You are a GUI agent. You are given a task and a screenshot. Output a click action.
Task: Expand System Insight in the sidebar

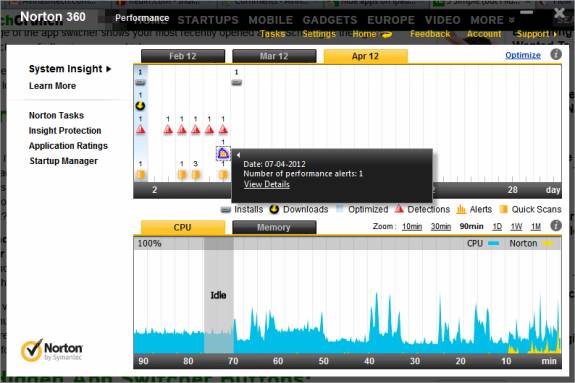tap(70, 69)
